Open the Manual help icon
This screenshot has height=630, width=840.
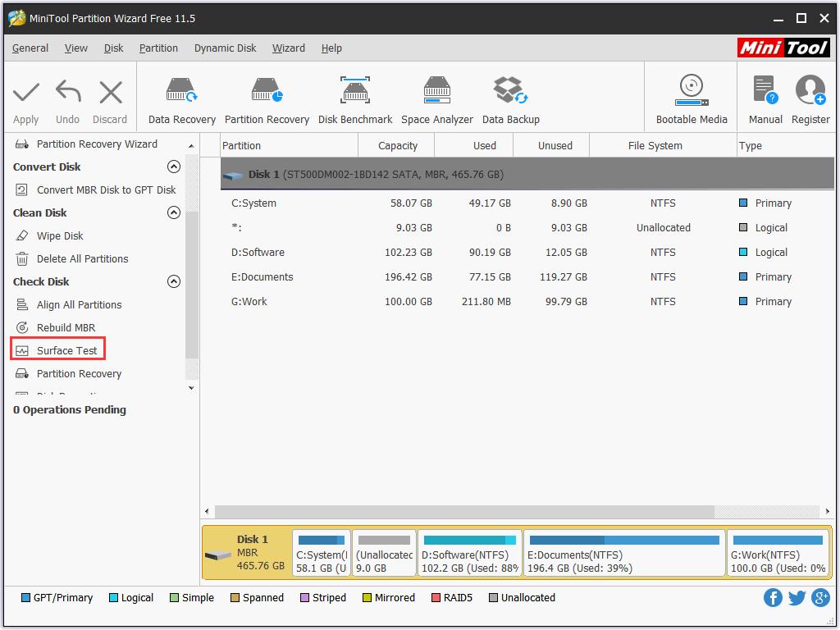[765, 100]
